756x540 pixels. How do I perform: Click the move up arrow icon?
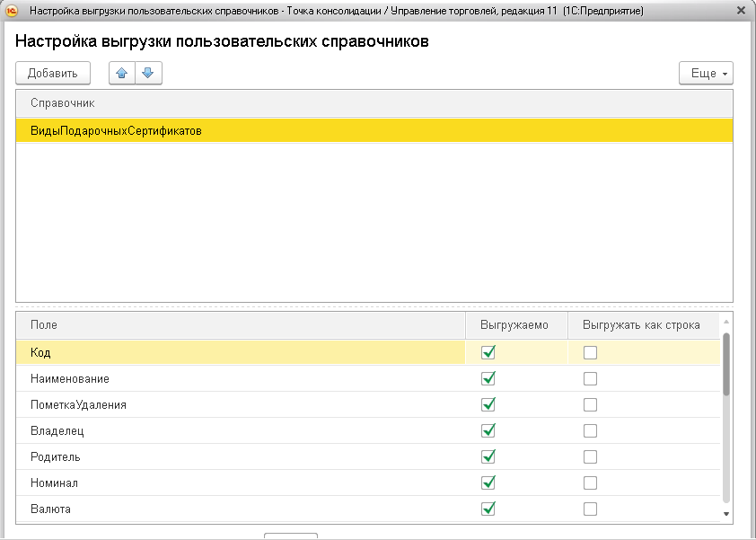pyautogui.click(x=122, y=74)
